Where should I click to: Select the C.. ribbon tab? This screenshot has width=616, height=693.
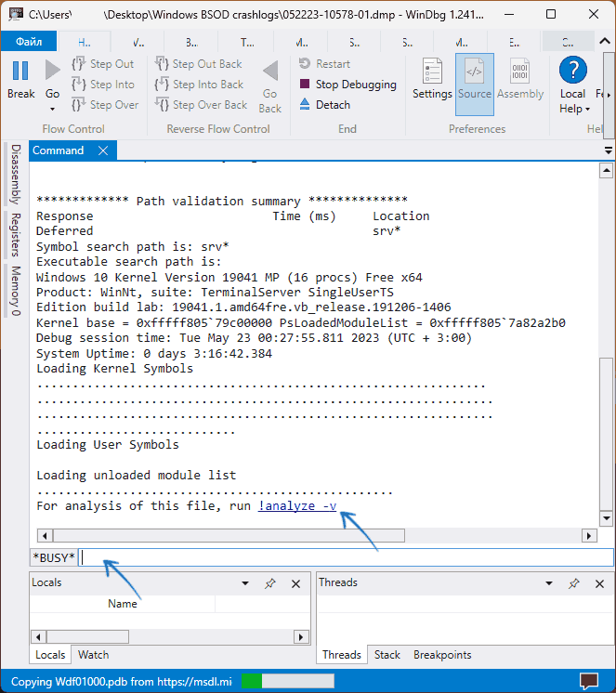(x=568, y=43)
